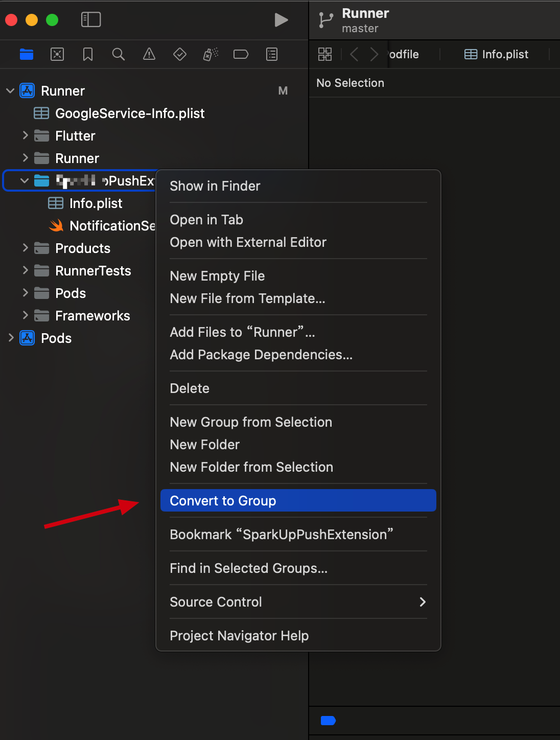Expand the Flutter folder
This screenshot has width=560, height=740.
point(25,135)
